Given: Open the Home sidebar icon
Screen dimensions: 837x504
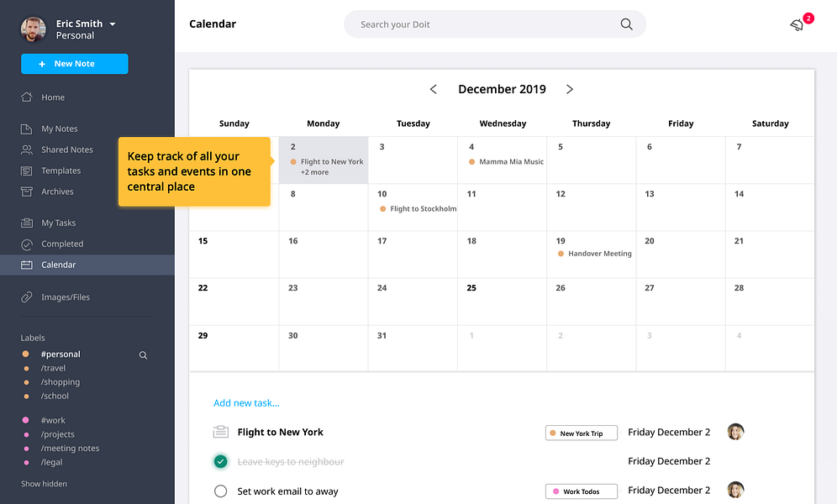Looking at the screenshot, I should (x=26, y=97).
